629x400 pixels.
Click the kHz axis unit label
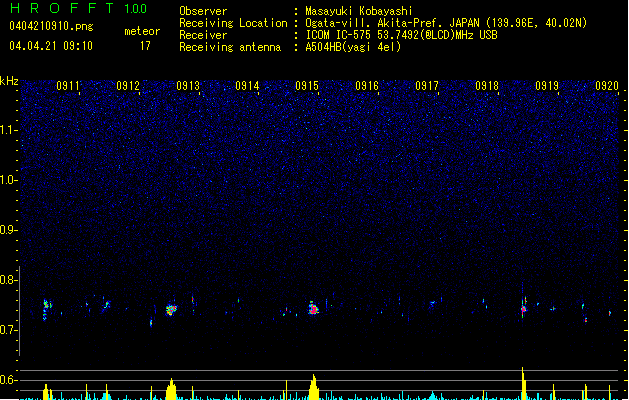(9, 81)
